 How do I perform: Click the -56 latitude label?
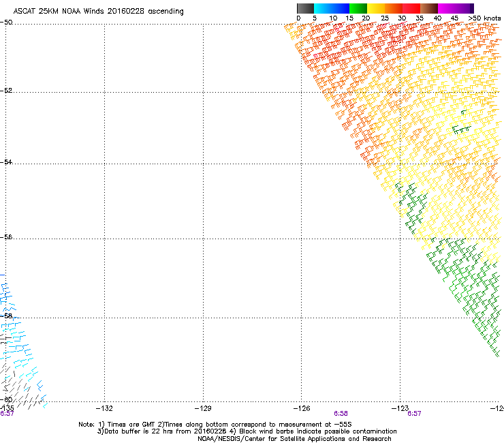[x=6, y=236]
